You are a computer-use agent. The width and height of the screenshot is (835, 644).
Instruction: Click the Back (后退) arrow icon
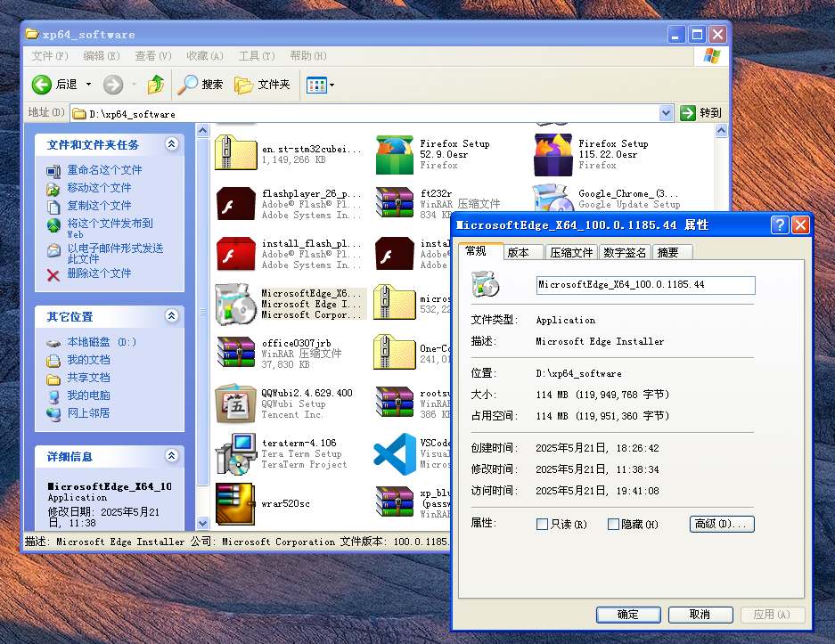pyautogui.click(x=42, y=85)
